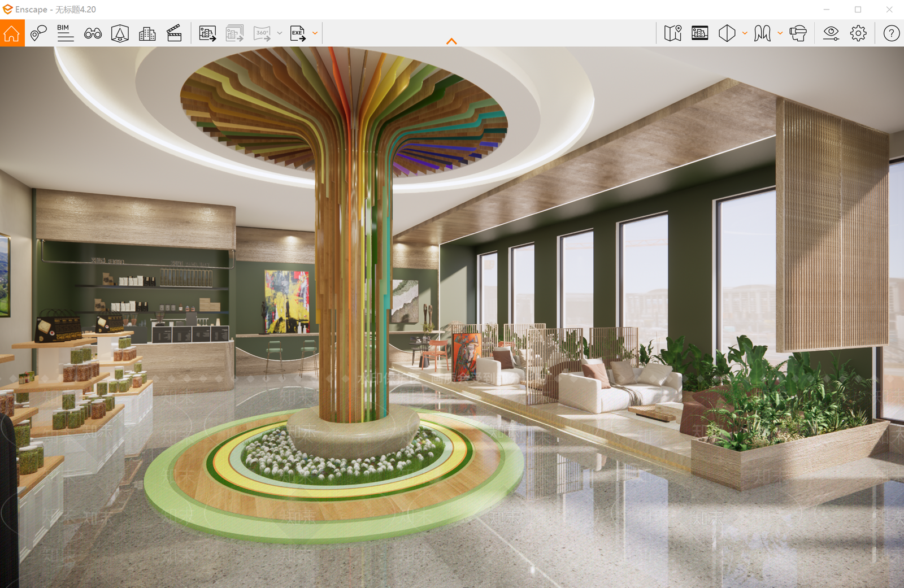Click the 360 panorama export icon
This screenshot has width=904, height=588.
262,33
